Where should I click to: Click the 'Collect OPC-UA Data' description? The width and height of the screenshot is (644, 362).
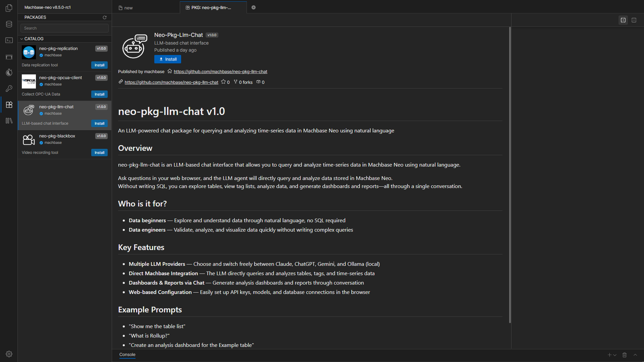click(x=41, y=94)
